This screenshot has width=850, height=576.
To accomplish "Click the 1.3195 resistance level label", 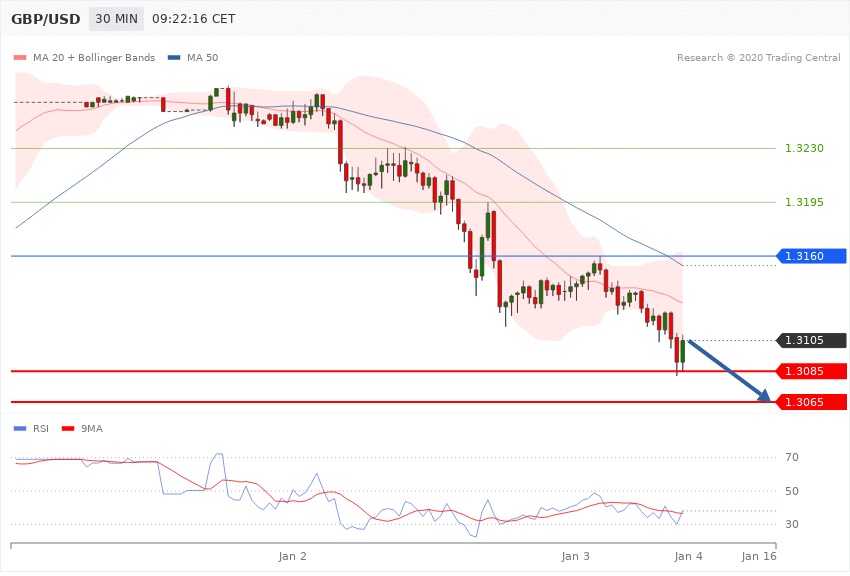I will pos(804,202).
